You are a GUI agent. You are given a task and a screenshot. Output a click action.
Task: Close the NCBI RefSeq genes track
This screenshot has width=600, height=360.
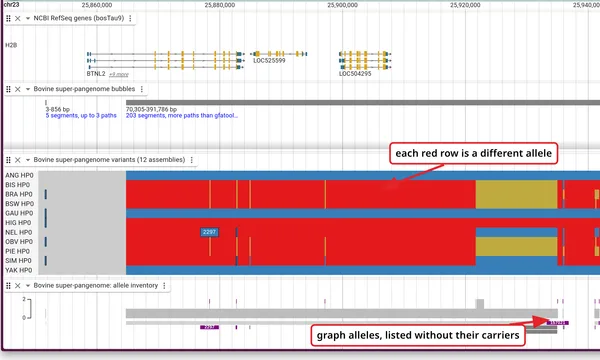18,18
